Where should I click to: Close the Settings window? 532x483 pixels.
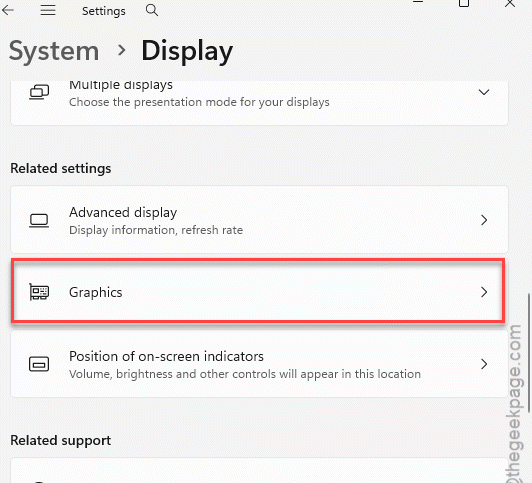pyautogui.click(x=510, y=3)
